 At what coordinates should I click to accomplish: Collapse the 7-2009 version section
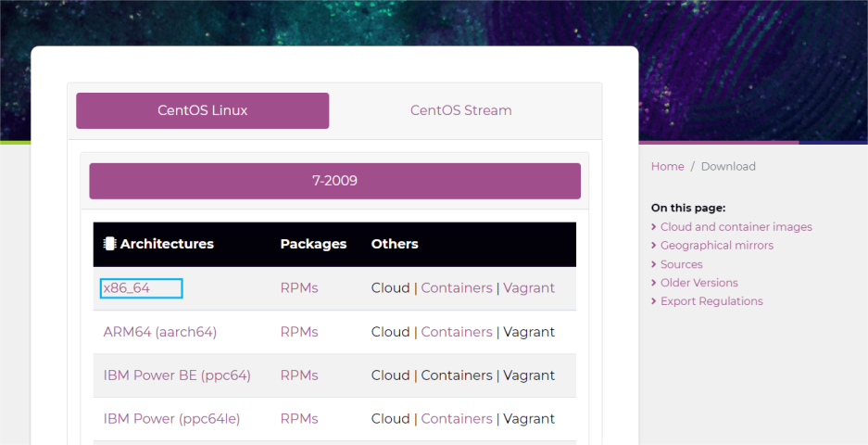click(334, 181)
